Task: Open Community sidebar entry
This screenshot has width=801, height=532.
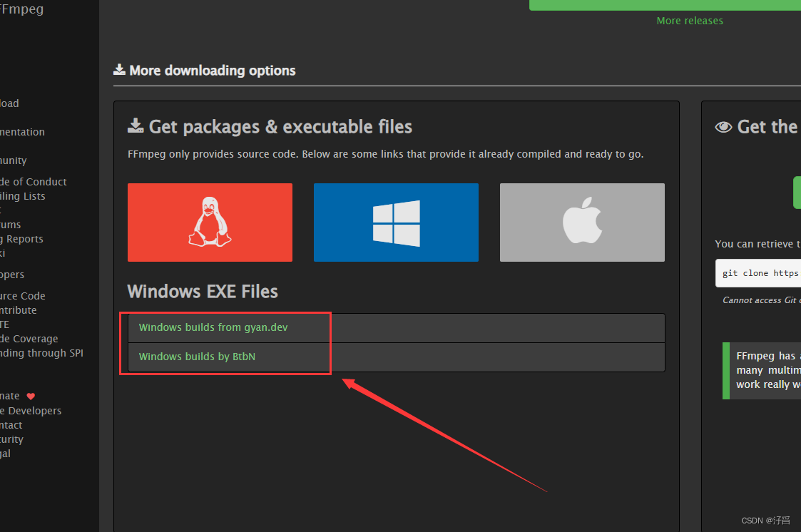Action: [x=14, y=161]
